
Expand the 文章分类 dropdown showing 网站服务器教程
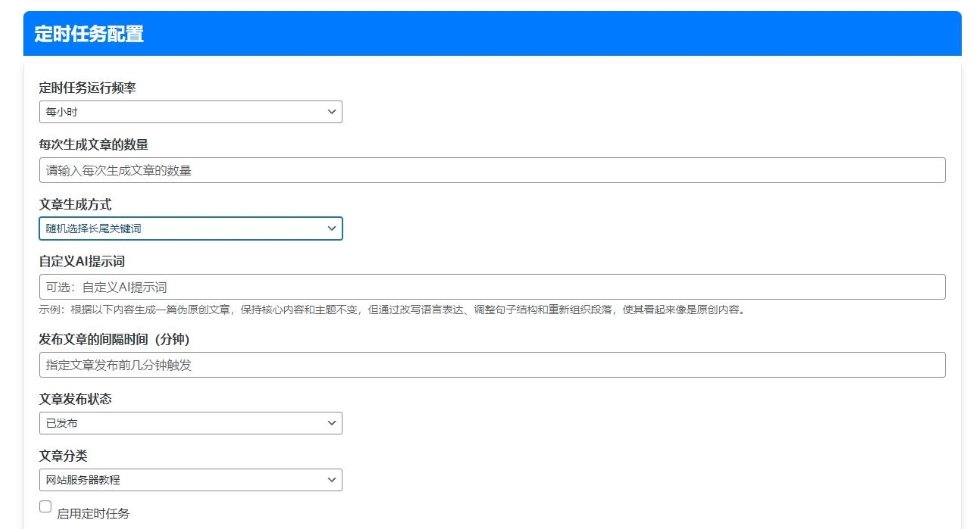pos(190,480)
